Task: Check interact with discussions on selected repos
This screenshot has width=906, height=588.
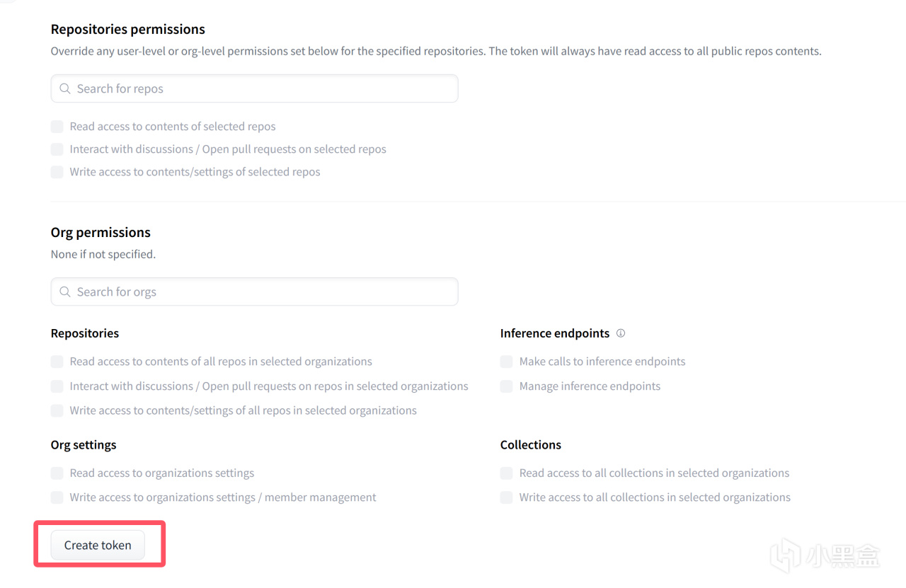Action: pyautogui.click(x=57, y=149)
